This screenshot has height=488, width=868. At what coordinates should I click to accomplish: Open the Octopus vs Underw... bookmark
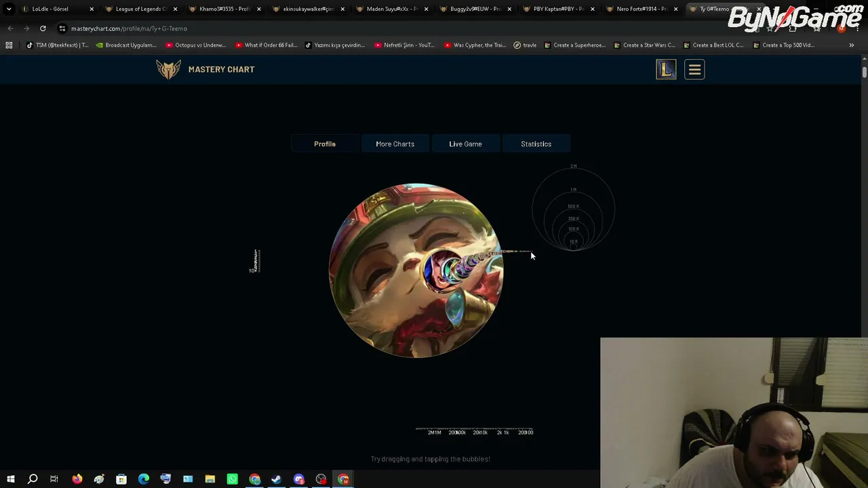(196, 45)
